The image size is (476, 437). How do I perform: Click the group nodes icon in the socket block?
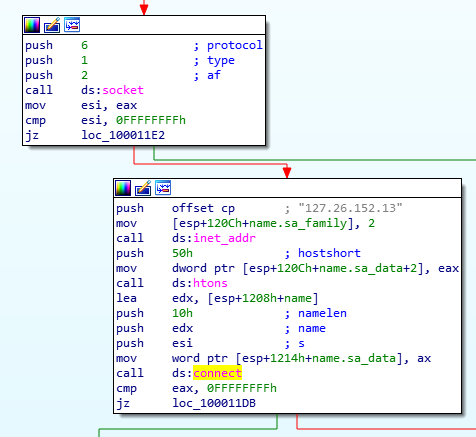(72, 25)
